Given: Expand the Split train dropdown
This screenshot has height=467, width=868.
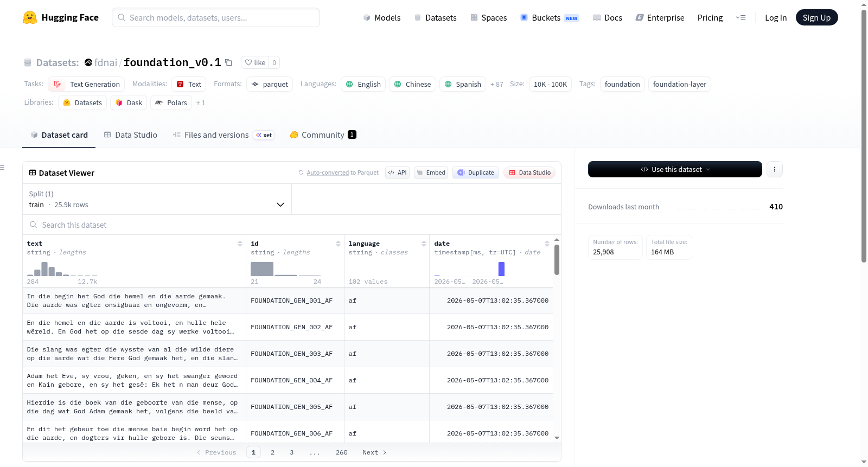Looking at the screenshot, I should (x=157, y=199).
